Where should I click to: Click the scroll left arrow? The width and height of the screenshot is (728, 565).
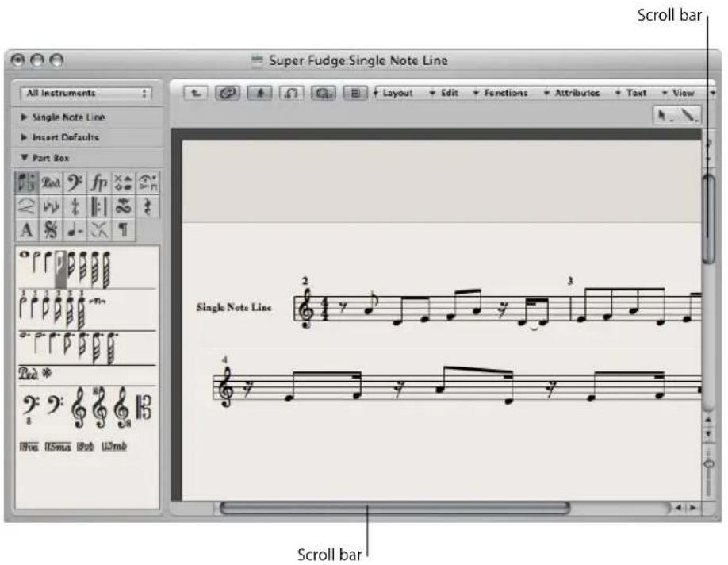tap(678, 508)
